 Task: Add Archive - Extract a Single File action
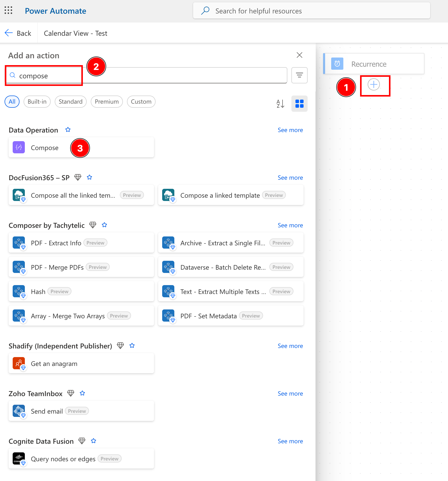pos(231,243)
